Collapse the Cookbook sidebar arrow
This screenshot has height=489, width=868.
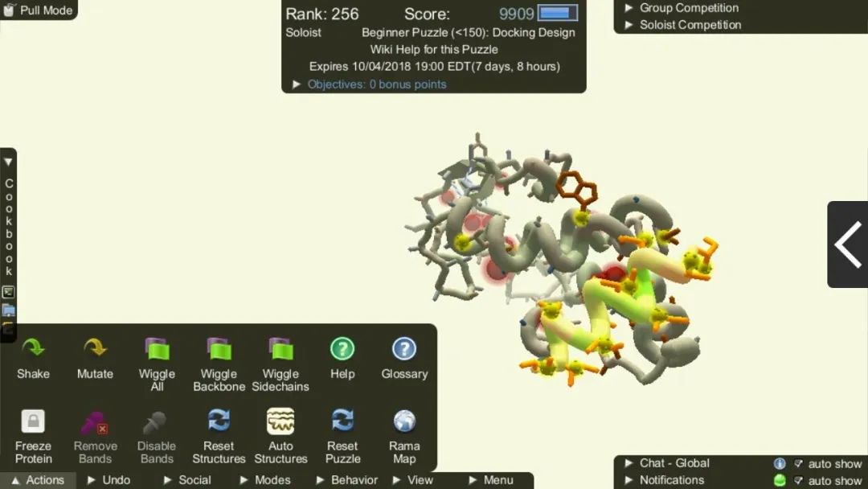(8, 162)
